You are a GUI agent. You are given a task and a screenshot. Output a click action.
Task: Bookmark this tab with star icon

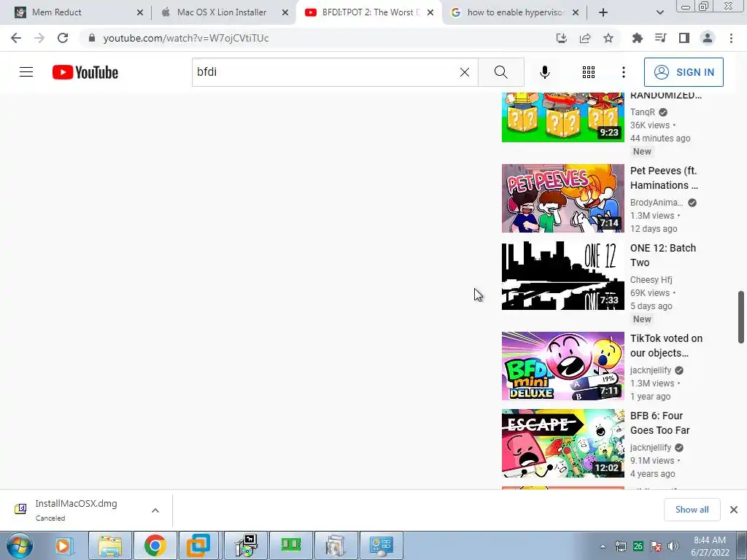click(x=608, y=38)
